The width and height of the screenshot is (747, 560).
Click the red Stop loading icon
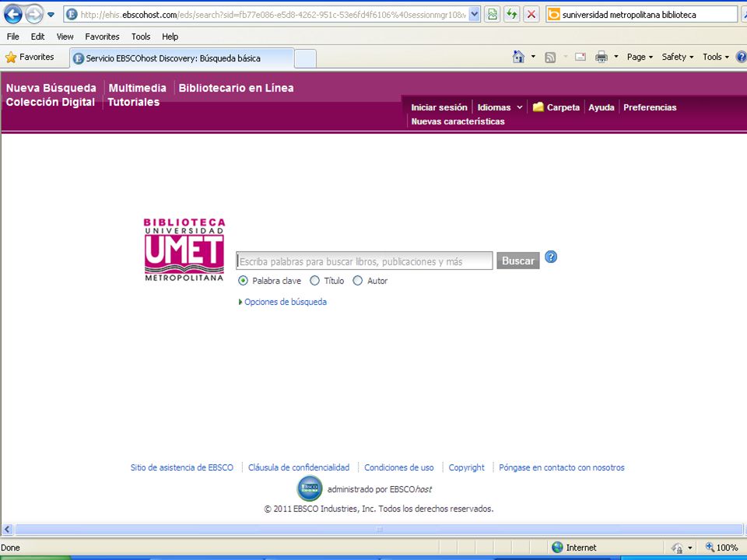tap(531, 15)
